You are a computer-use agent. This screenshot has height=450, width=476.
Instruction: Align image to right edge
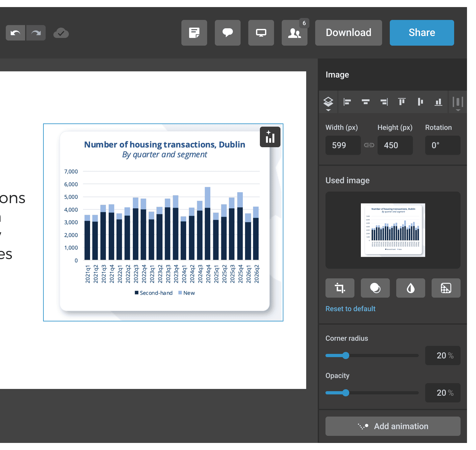384,102
